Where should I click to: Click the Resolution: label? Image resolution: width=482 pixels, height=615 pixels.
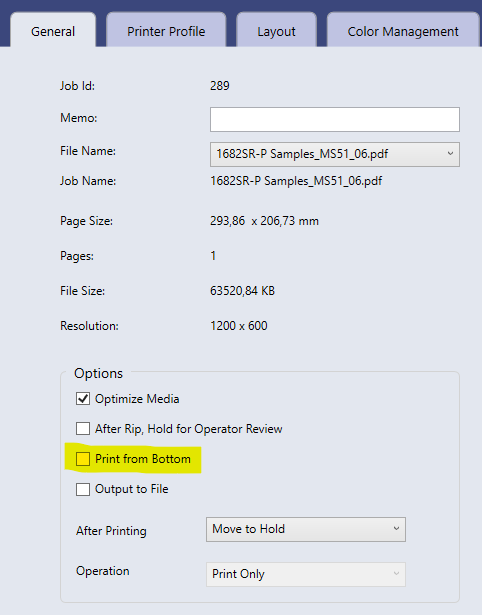pyautogui.click(x=89, y=326)
